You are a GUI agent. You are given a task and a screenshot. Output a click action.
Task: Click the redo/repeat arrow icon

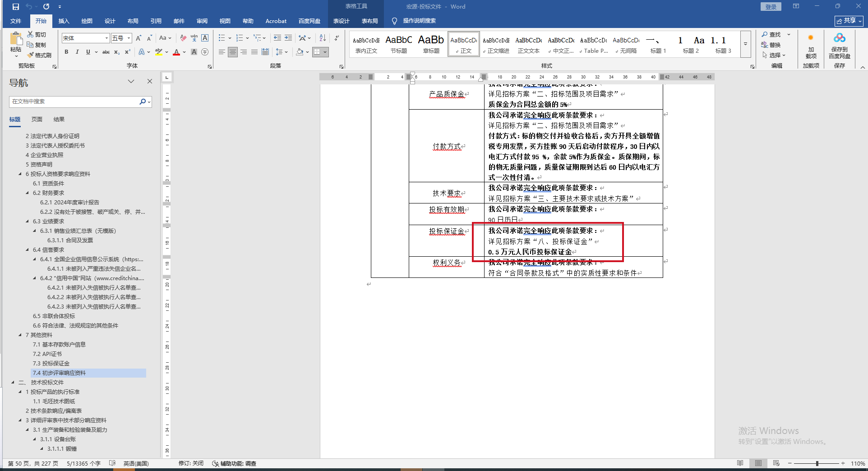point(46,7)
